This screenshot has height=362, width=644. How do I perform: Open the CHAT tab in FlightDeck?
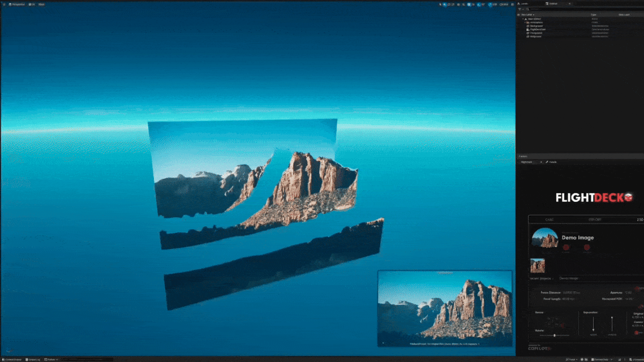pos(549,219)
